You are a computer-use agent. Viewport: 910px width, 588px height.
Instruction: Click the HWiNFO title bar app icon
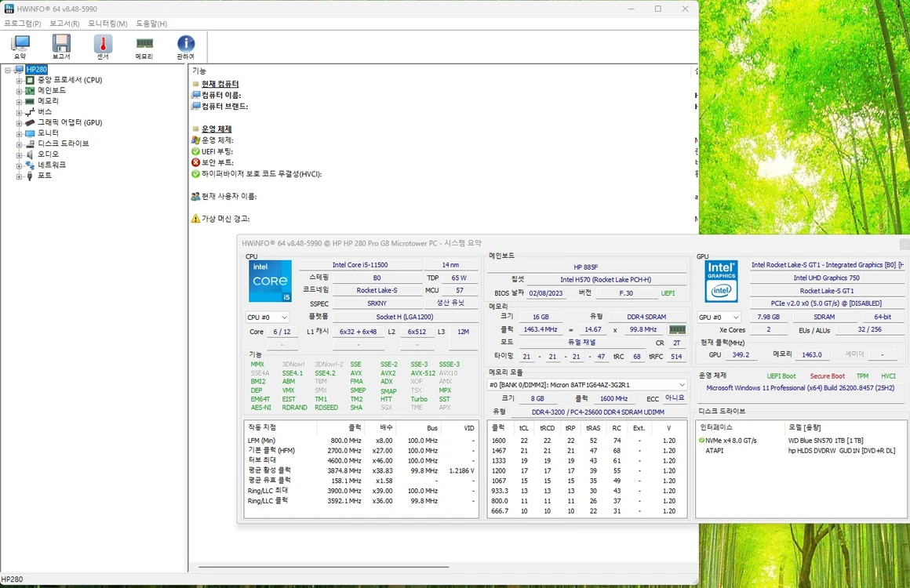pyautogui.click(x=9, y=9)
